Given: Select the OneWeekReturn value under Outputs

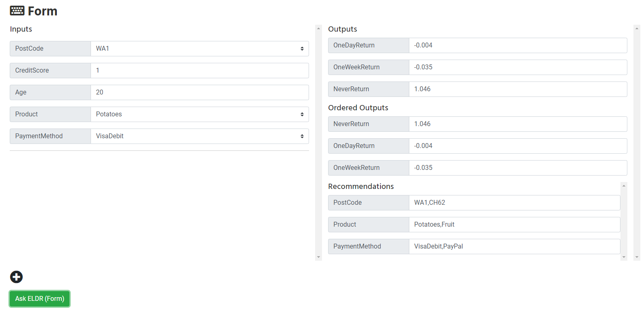Looking at the screenshot, I should coord(518,67).
